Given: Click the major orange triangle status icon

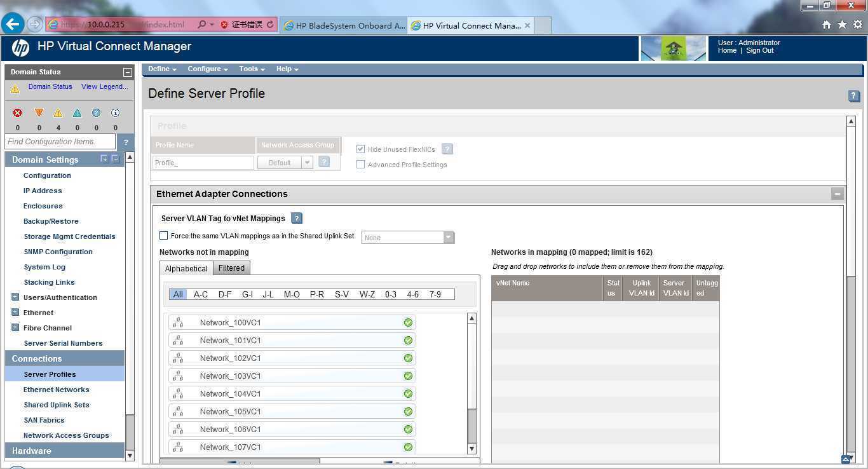Looking at the screenshot, I should coord(39,112).
